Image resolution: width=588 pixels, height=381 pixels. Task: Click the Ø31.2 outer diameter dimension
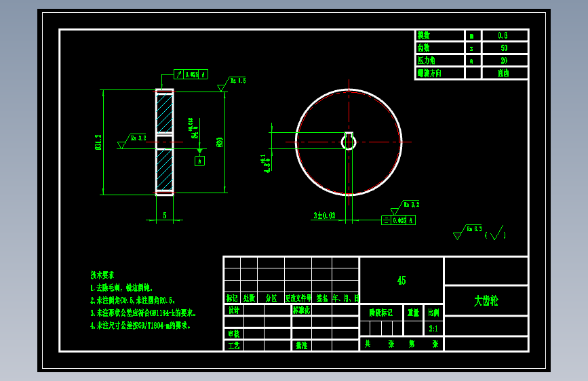[x=98, y=142]
